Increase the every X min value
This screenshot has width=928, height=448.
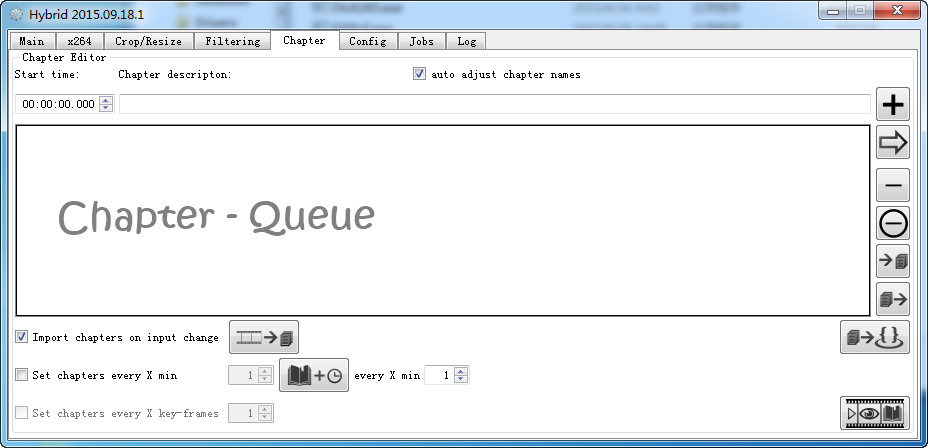click(462, 372)
